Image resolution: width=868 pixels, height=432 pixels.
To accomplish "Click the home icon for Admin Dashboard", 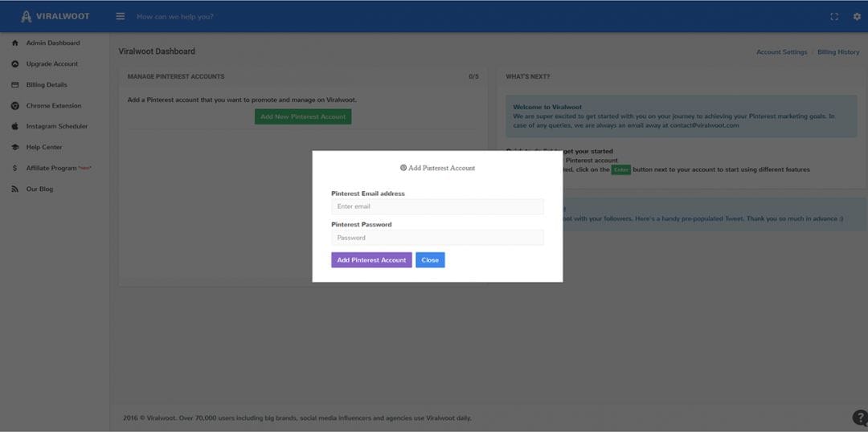I will 15,43.
